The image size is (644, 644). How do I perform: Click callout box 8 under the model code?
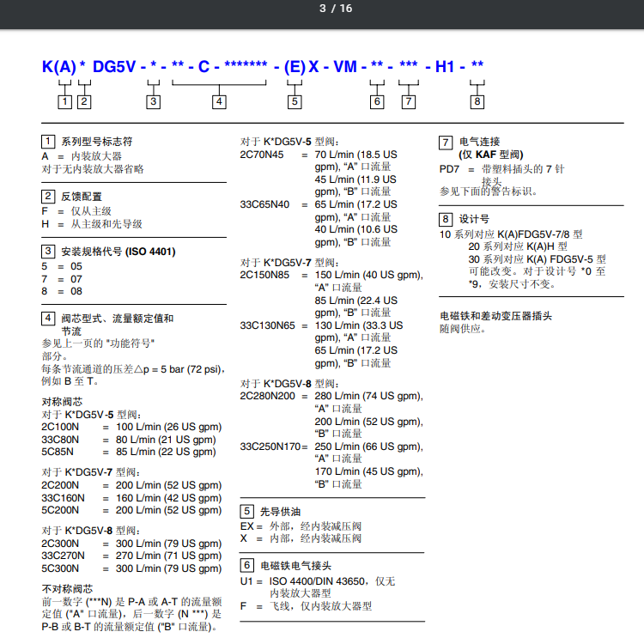tap(477, 102)
